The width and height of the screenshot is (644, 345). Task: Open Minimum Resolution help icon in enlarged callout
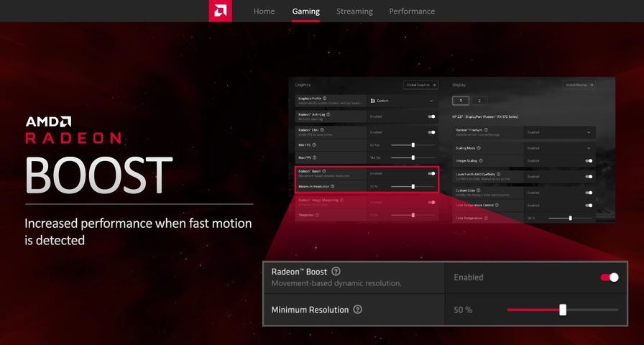(358, 310)
